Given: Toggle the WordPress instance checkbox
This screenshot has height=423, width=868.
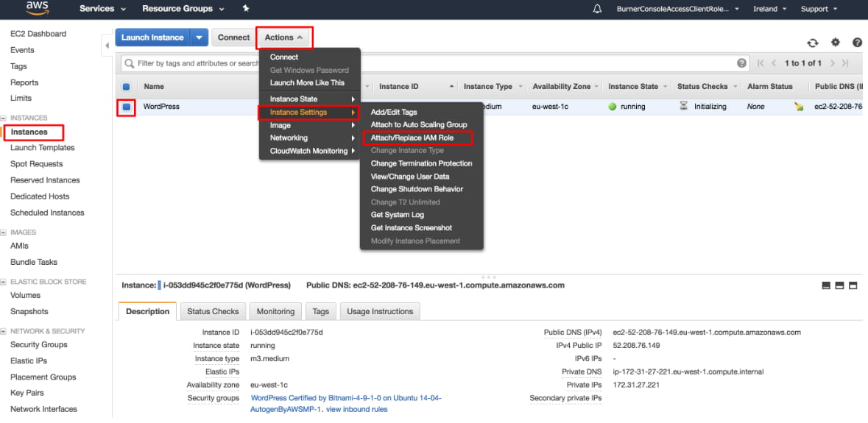Looking at the screenshot, I should [126, 107].
